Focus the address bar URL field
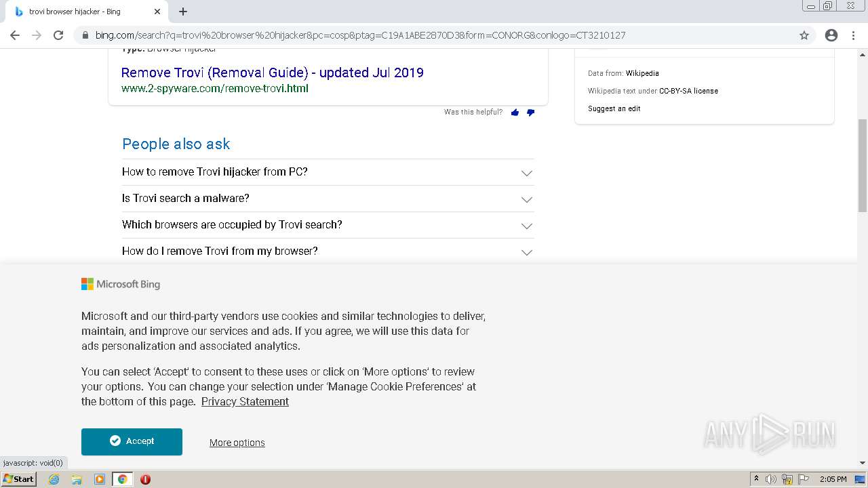The image size is (868, 488). [x=434, y=35]
